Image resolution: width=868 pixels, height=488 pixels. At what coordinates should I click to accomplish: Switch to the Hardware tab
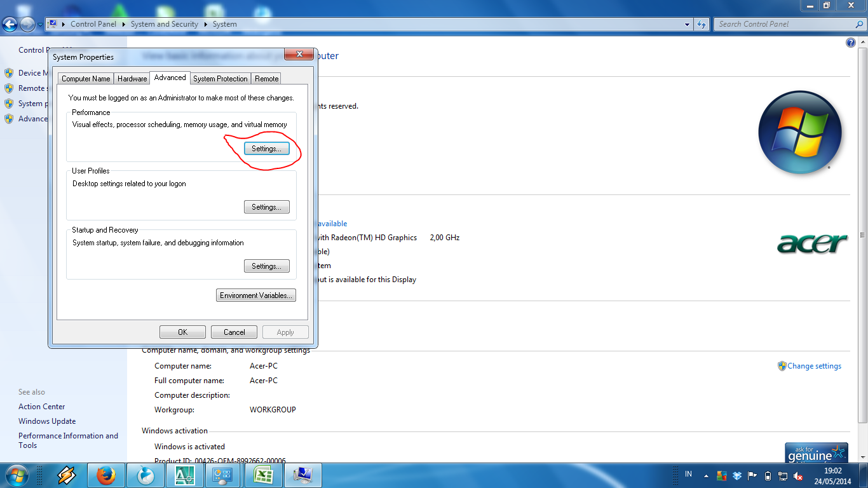pyautogui.click(x=132, y=79)
